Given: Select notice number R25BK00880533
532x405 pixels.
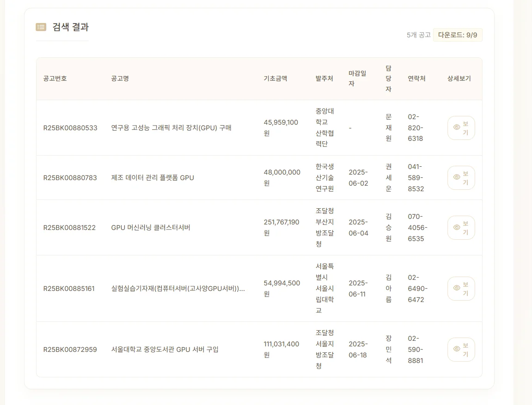Looking at the screenshot, I should coord(70,128).
